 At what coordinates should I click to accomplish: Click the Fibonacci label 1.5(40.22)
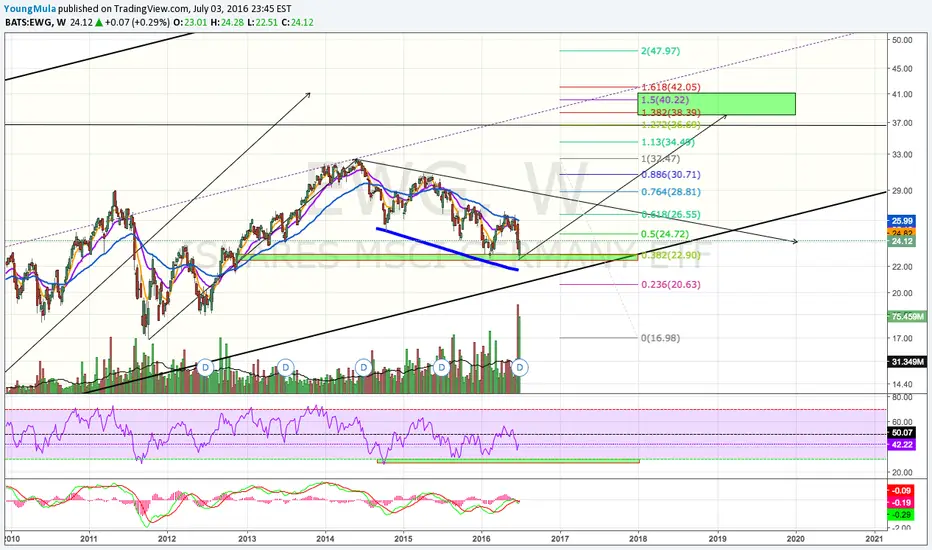click(665, 100)
